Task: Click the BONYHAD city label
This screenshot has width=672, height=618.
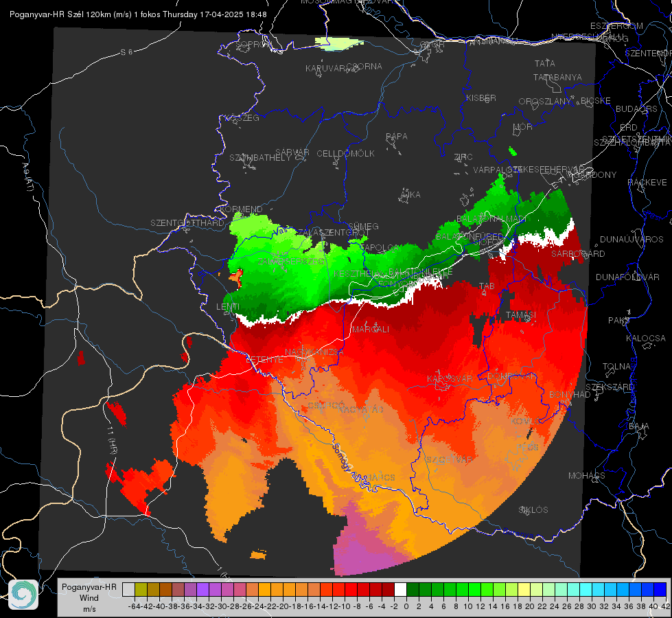Action: coord(570,395)
